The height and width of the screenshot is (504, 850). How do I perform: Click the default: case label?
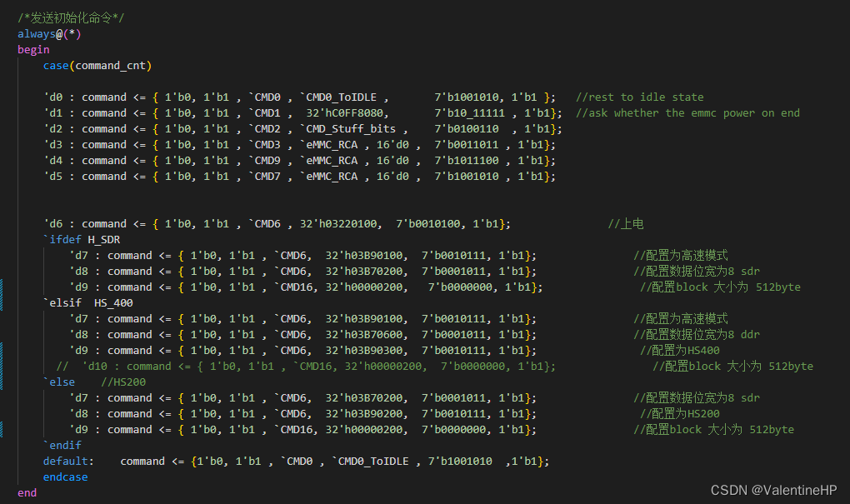[x=69, y=462]
